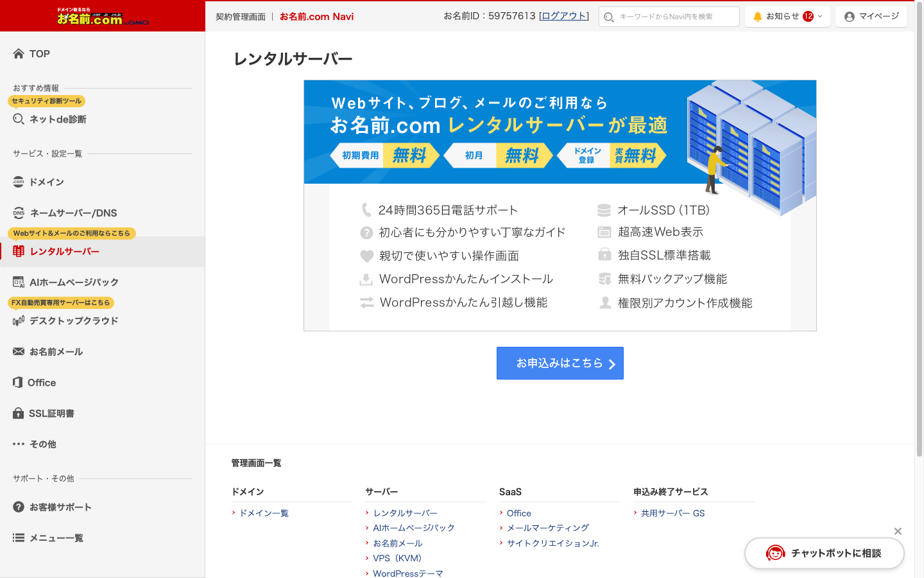
Task: Open the footer レンタルサーバー link
Action: (405, 513)
